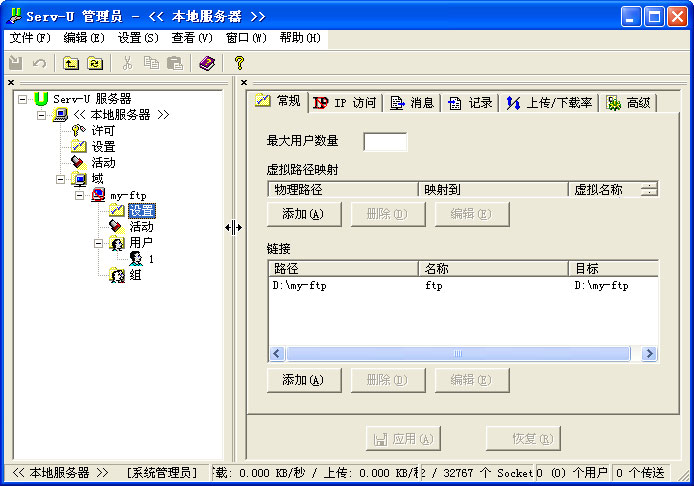Switch to the 记录 tab
The width and height of the screenshot is (694, 486).
[x=470, y=103]
